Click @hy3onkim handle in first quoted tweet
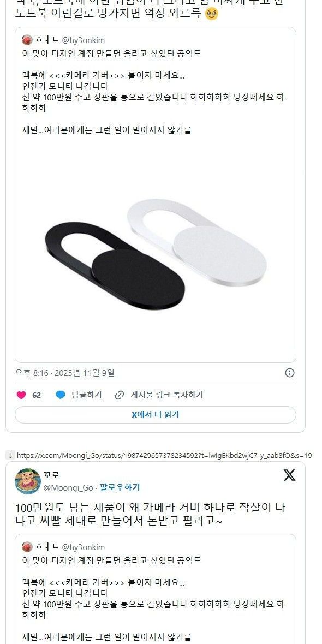This screenshot has height=644, width=322. 84,40
